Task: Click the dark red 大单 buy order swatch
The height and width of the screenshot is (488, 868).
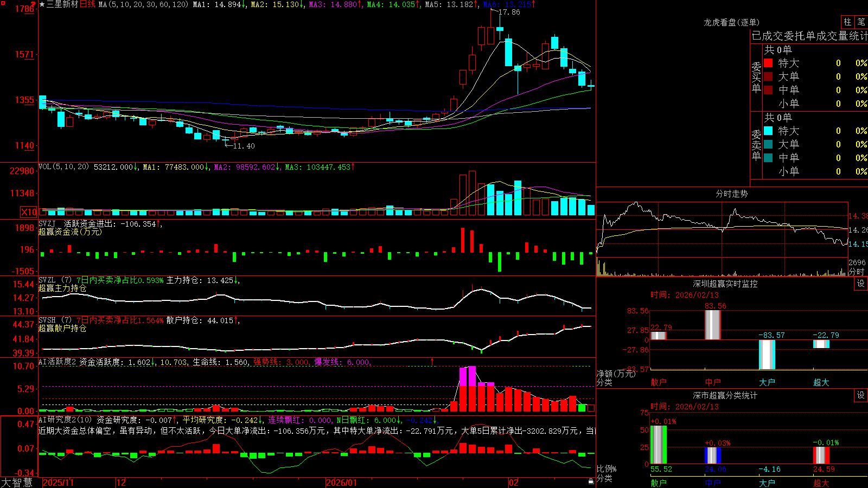Action: [x=768, y=76]
